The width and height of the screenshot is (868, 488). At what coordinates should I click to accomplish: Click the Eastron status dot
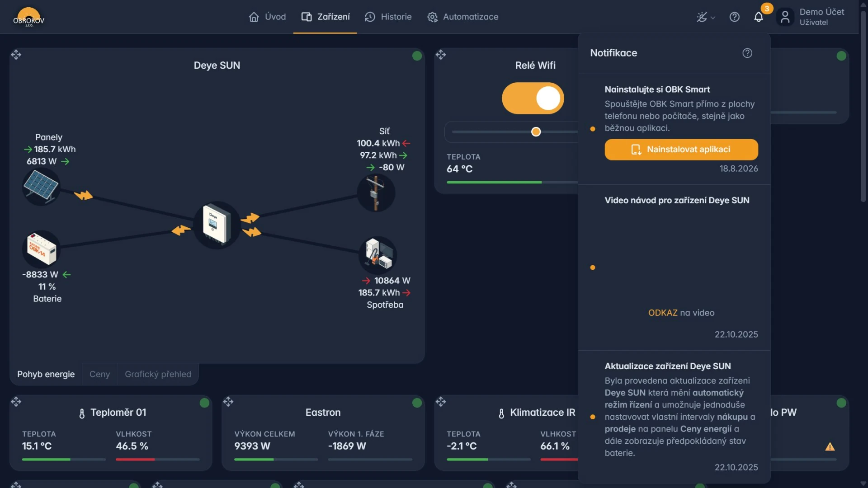417,403
